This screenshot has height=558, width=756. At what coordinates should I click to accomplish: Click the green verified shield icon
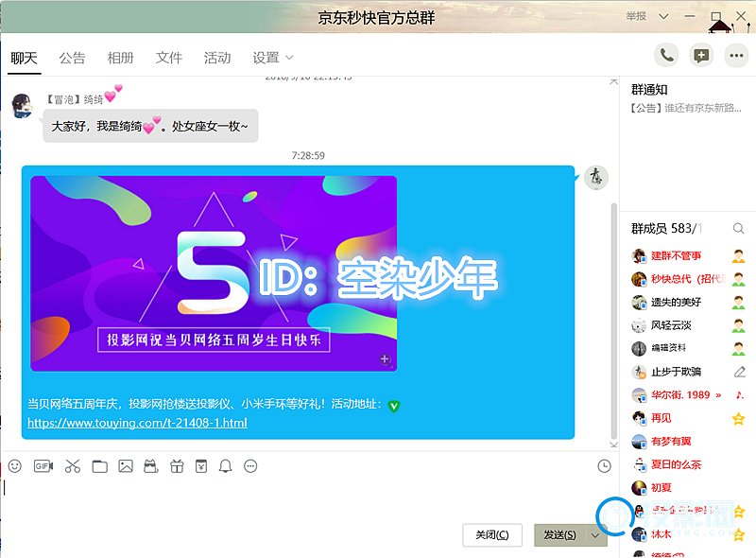[x=394, y=406]
